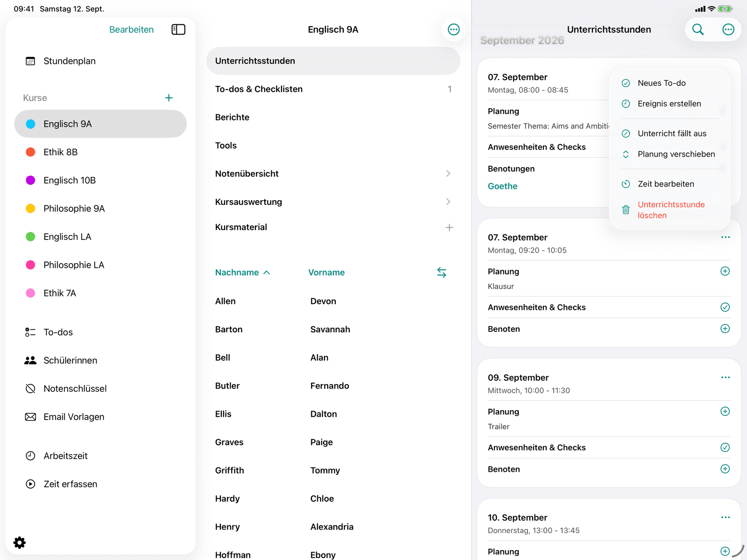Image resolution: width=747 pixels, height=560 pixels.
Task: Click the search magnifier icon
Action: [x=698, y=29]
